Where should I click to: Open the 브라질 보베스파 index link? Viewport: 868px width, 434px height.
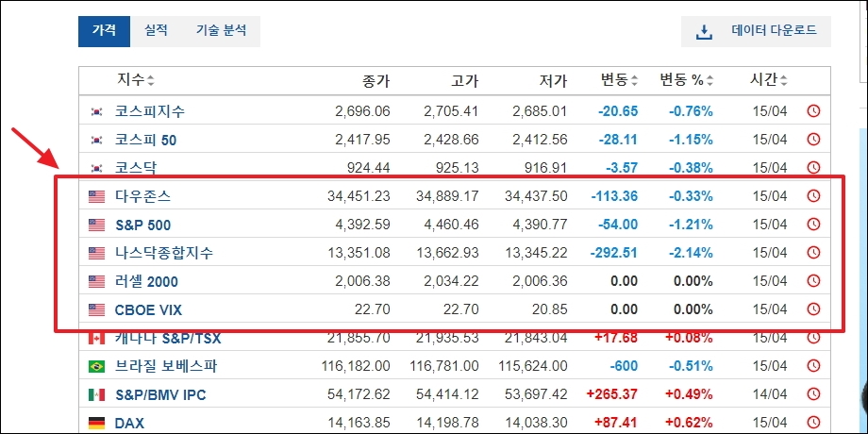click(166, 366)
